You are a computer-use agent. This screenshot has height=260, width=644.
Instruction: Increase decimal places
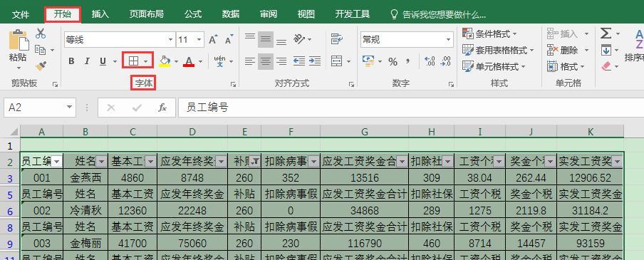tap(430, 61)
